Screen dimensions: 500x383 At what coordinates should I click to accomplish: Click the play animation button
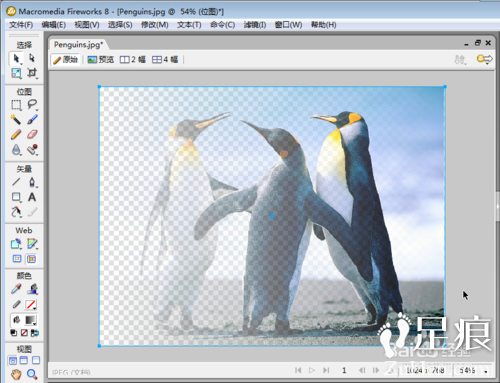tap(312, 370)
